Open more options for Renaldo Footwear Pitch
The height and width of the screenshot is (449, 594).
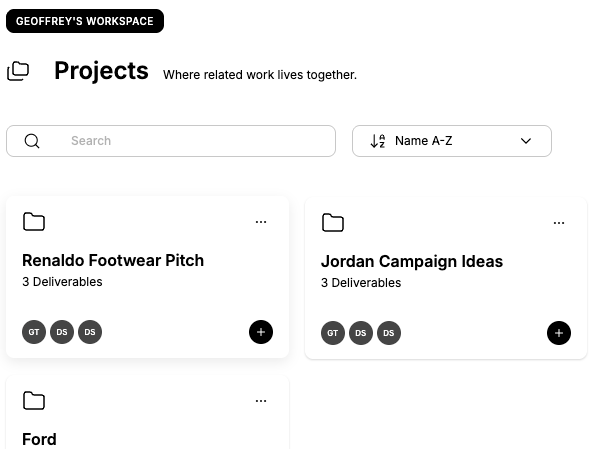click(261, 222)
